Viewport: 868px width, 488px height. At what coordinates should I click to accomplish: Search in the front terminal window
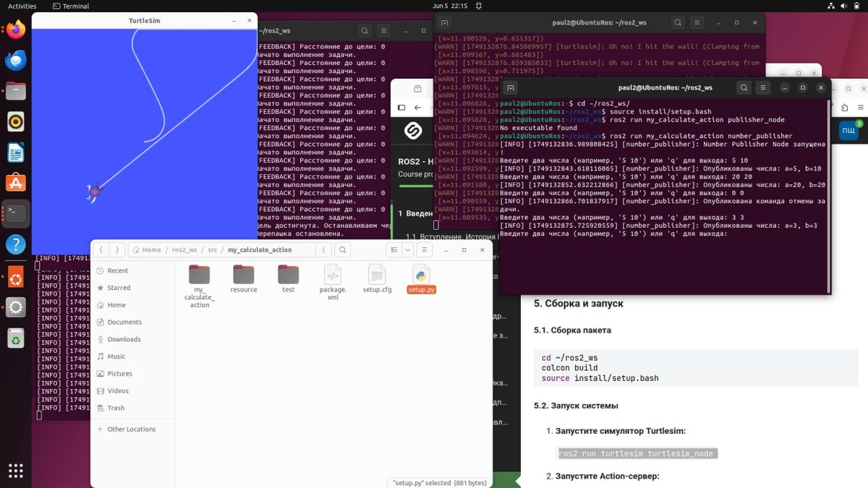coord(744,87)
